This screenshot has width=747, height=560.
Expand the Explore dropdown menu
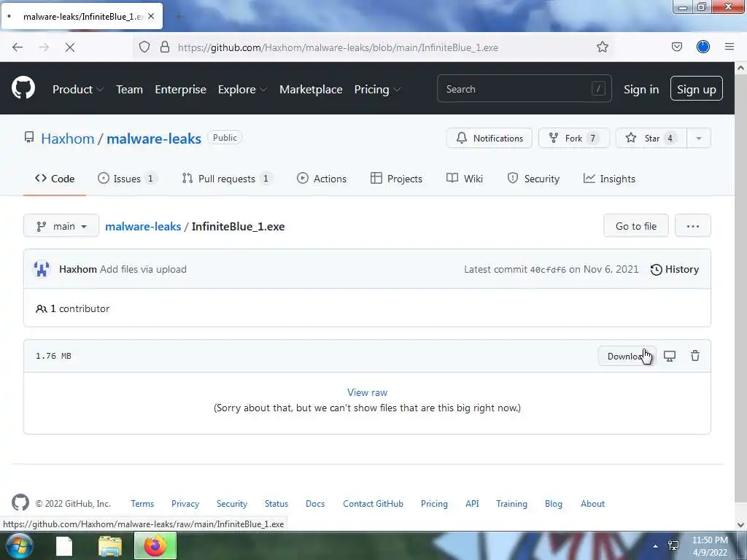(242, 90)
